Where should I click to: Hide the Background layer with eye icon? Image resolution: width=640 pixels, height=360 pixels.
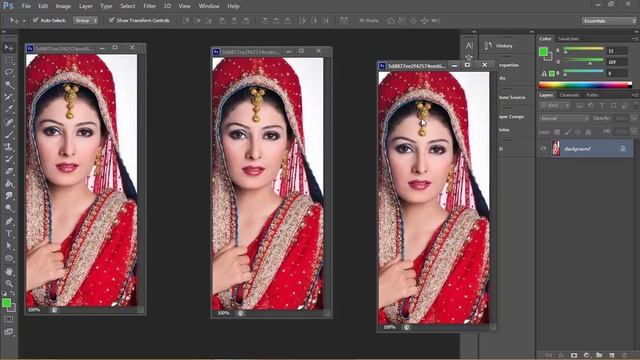click(543, 149)
